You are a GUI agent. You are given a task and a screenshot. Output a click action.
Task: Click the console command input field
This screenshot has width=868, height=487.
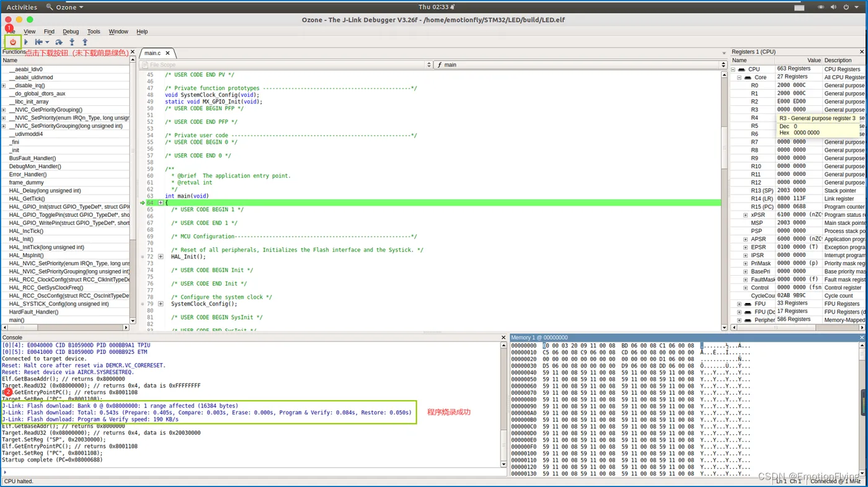tap(254, 472)
